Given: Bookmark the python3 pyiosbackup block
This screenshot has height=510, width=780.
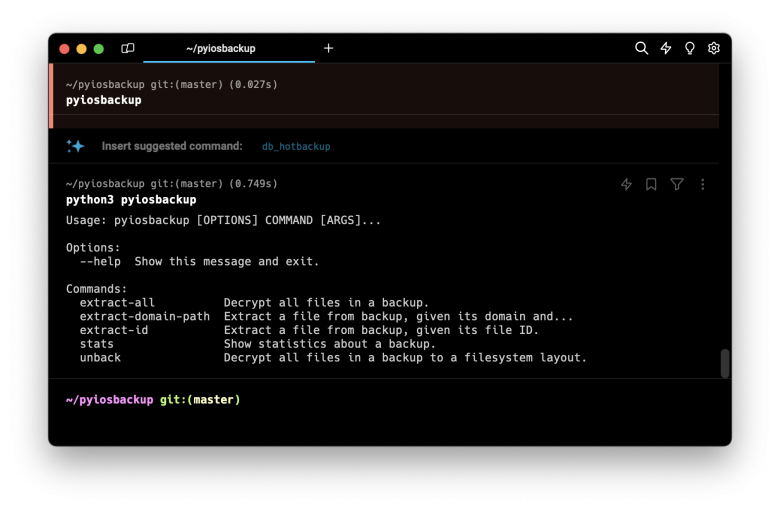Looking at the screenshot, I should tap(651, 185).
